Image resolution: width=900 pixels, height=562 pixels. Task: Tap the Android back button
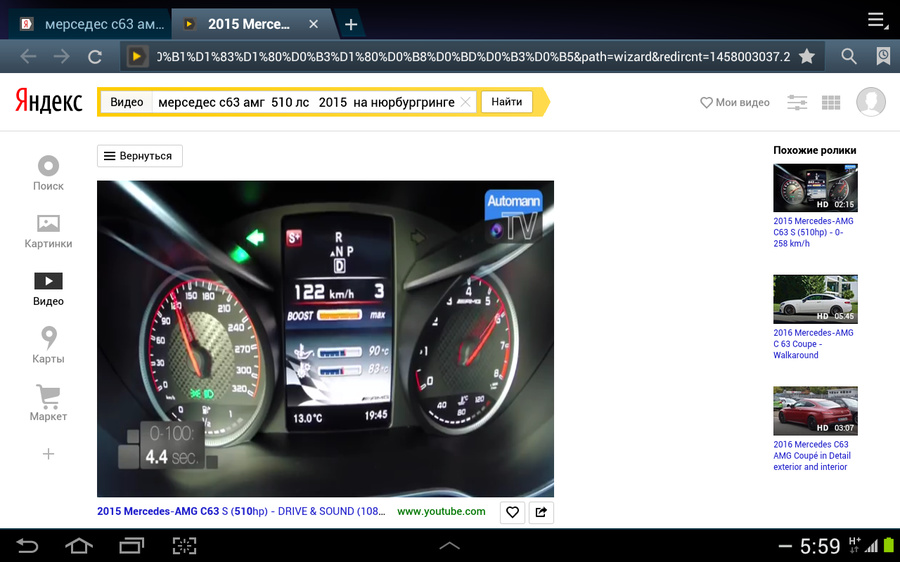pyautogui.click(x=27, y=545)
